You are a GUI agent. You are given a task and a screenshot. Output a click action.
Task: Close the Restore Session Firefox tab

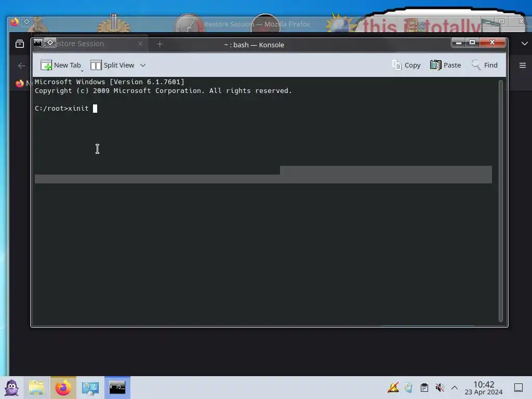click(140, 44)
